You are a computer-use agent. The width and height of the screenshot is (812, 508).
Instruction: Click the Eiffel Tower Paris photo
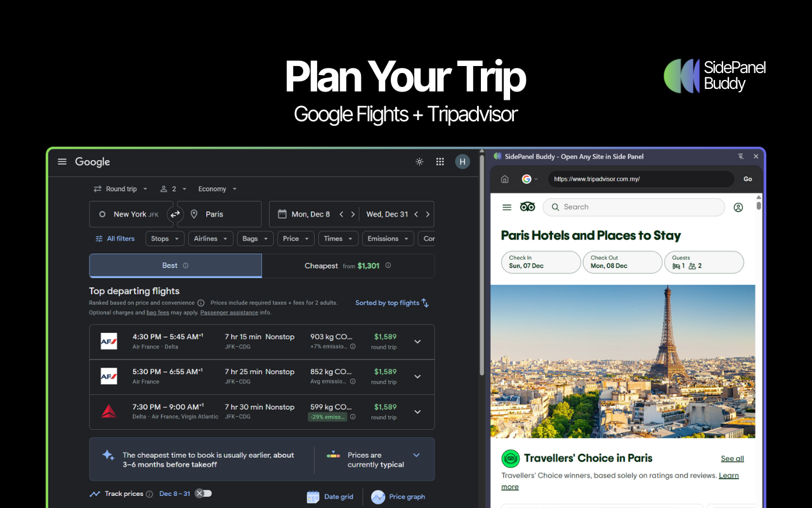pyautogui.click(x=623, y=361)
